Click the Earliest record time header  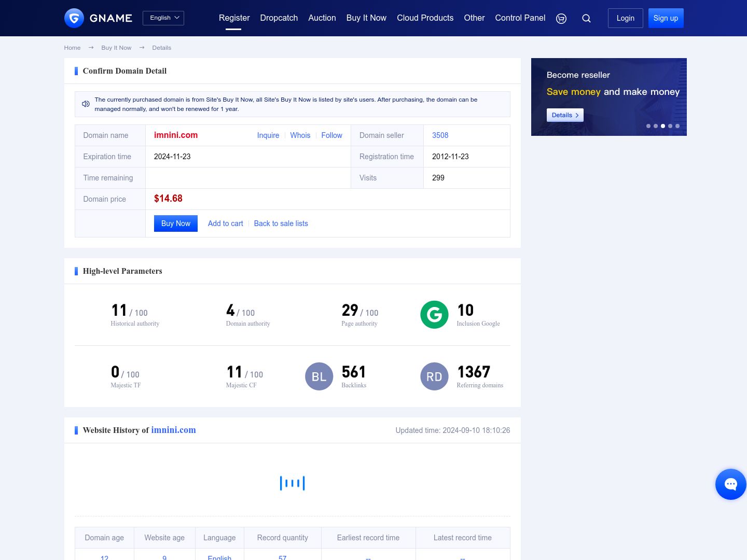pyautogui.click(x=368, y=538)
